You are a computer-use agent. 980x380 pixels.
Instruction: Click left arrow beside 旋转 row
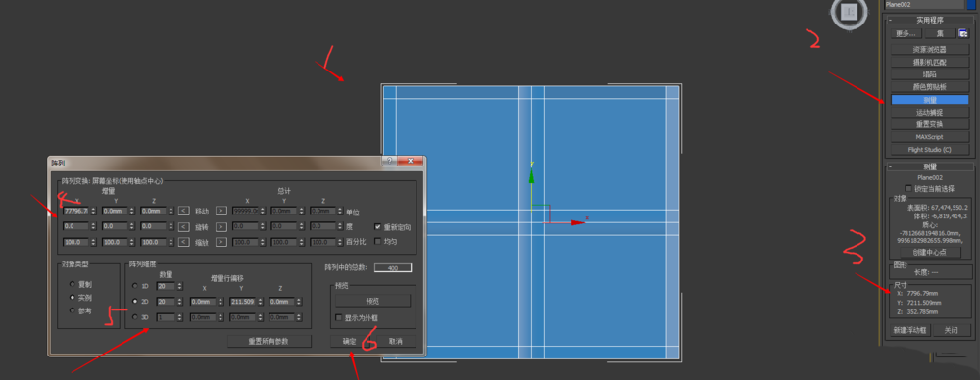(x=184, y=226)
